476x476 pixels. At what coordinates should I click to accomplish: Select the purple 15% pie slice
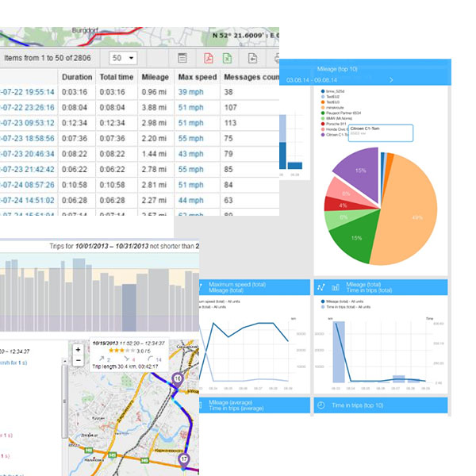[360, 171]
